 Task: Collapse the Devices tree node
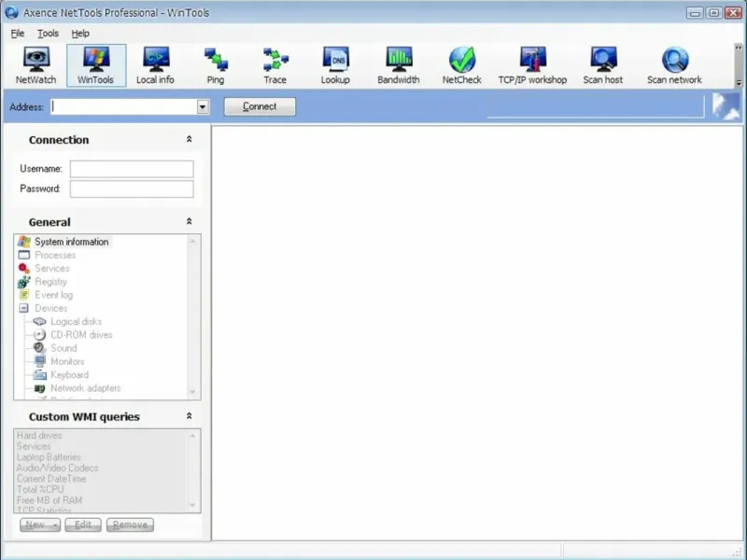tap(24, 308)
